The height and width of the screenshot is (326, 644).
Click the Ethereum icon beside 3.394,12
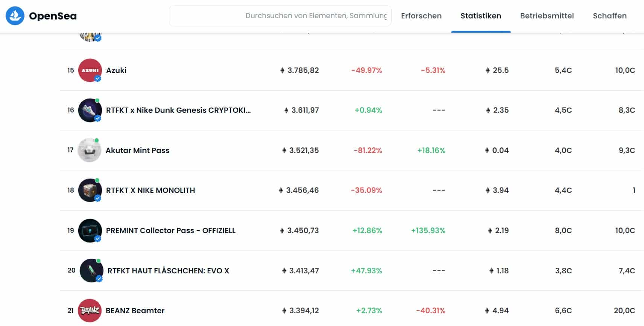click(x=284, y=311)
